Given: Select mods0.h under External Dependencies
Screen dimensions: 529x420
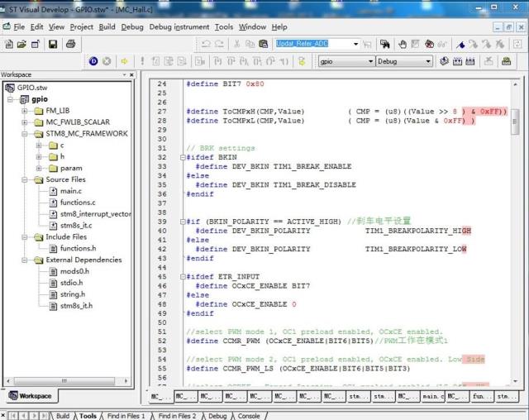Looking at the screenshot, I should pyautogui.click(x=74, y=271).
